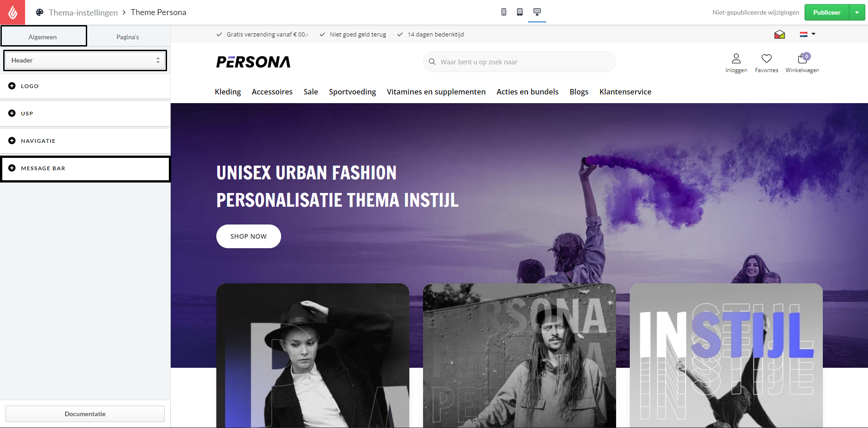The image size is (868, 428).
Task: Expand the LOGO settings section
Action: click(85, 86)
